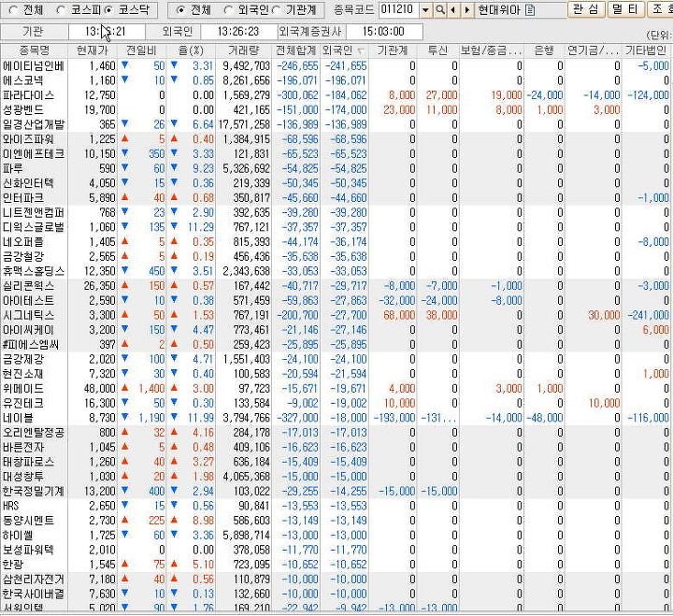Click sort arrow in 외국인 column header
Viewport: 673px width, 616px height.
(361, 51)
